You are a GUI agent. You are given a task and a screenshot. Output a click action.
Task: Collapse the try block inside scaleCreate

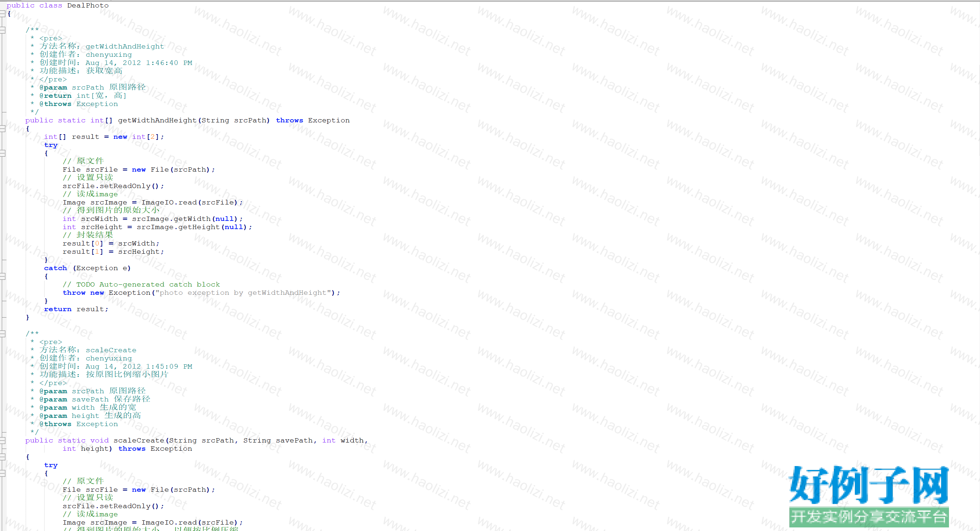click(x=2, y=473)
